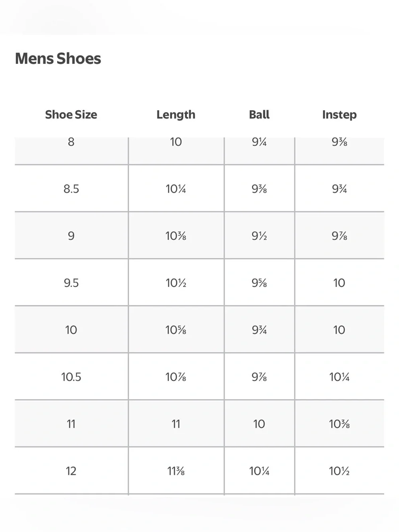Select the Ball column header

click(259, 115)
